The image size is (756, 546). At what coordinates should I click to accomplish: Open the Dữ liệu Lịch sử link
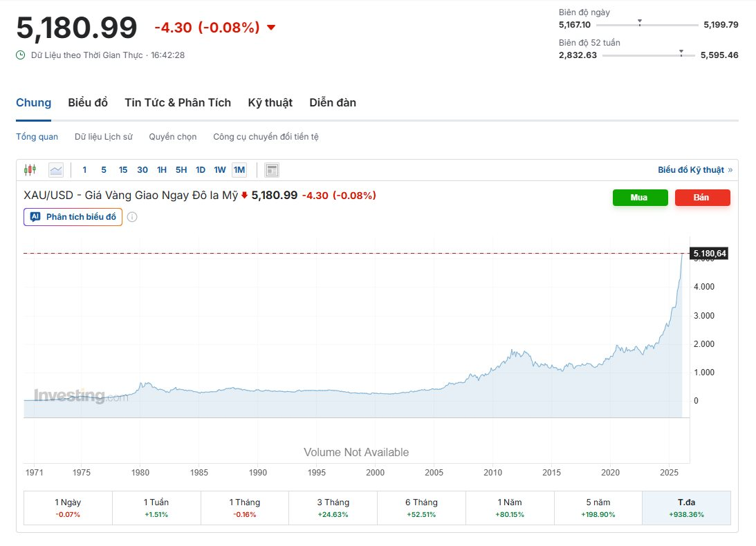[x=103, y=137]
